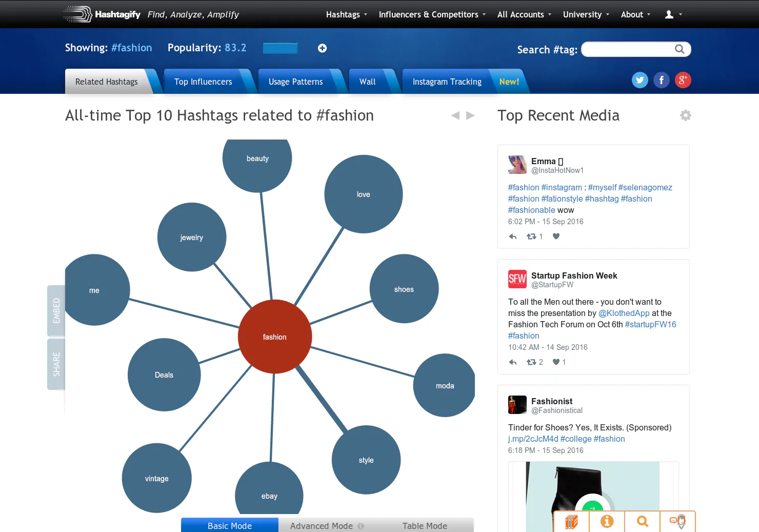Click the orange info icon
The width and height of the screenshot is (759, 532).
point(607,522)
